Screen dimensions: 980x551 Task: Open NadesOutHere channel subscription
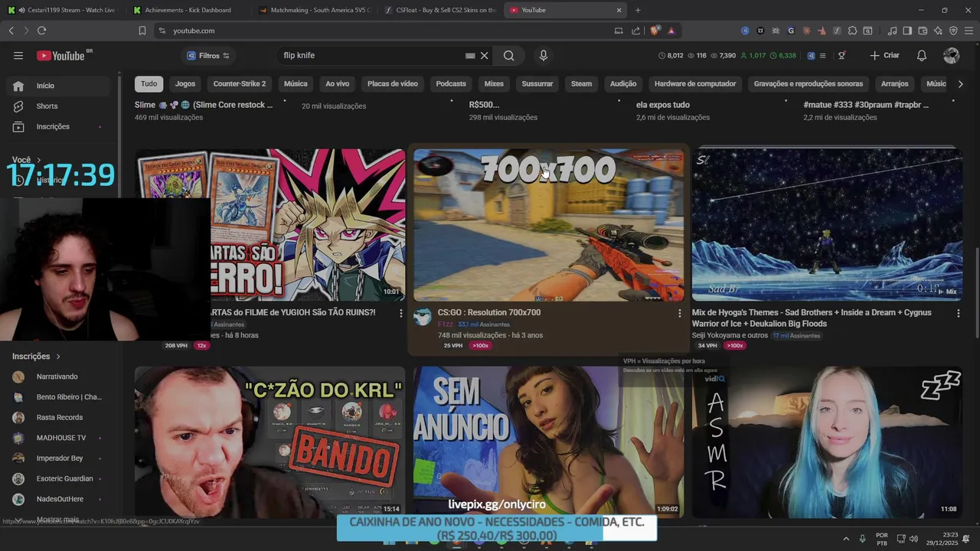click(x=57, y=499)
